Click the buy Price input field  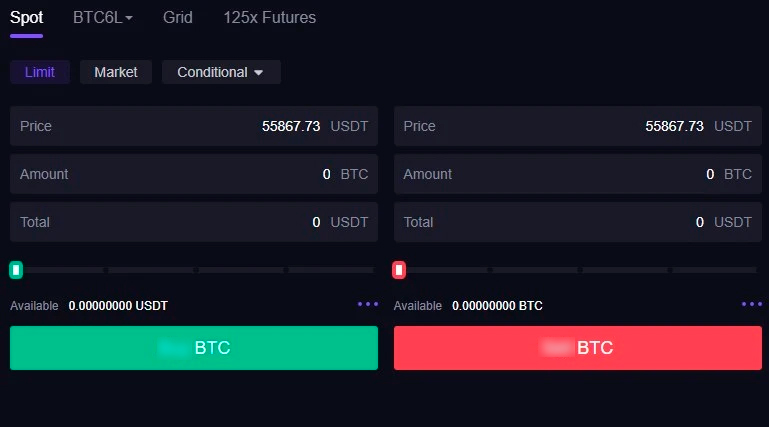coord(194,126)
